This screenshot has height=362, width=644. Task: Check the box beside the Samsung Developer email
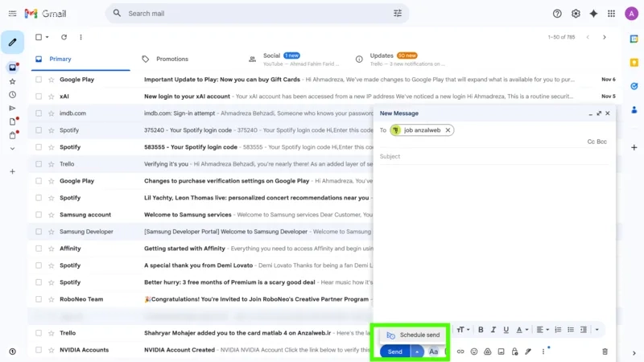pos(38,232)
